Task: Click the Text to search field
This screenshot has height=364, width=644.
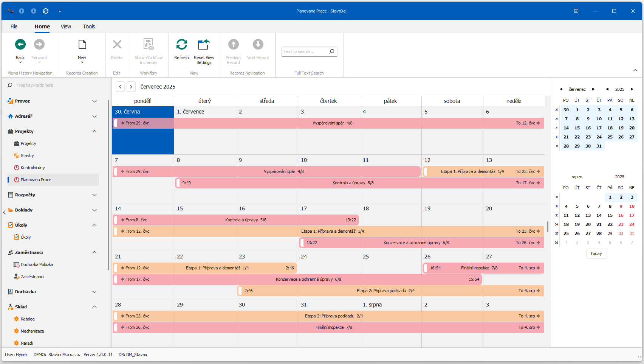Action: click(304, 51)
